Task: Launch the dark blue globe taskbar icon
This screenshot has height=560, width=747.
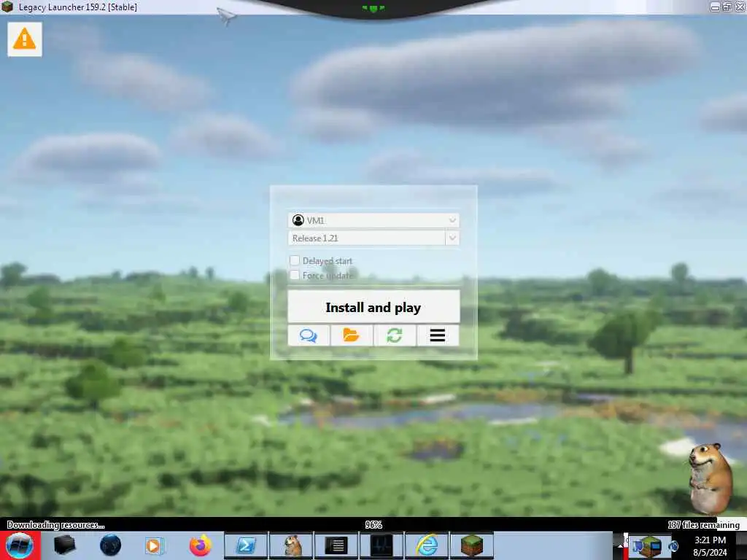Action: [111, 545]
